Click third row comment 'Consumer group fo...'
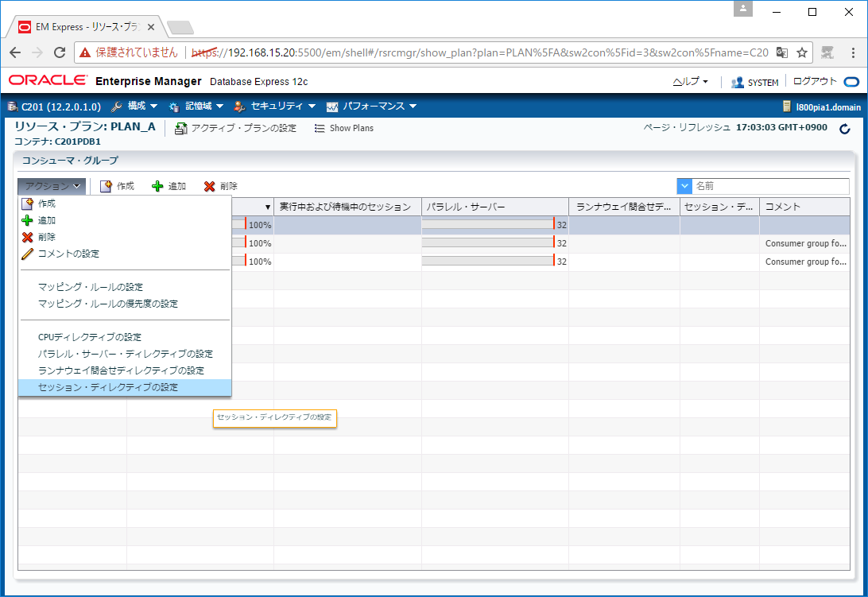The height and width of the screenshot is (597, 868). [805, 262]
